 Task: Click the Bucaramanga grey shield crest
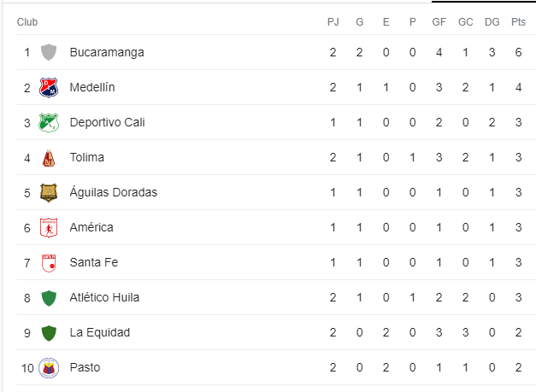click(49, 52)
